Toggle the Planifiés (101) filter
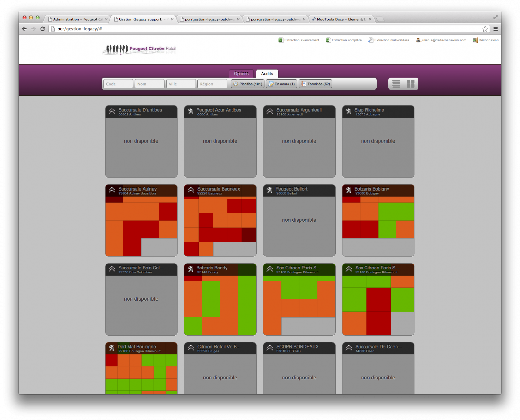The height and width of the screenshot is (420, 520). (x=248, y=84)
